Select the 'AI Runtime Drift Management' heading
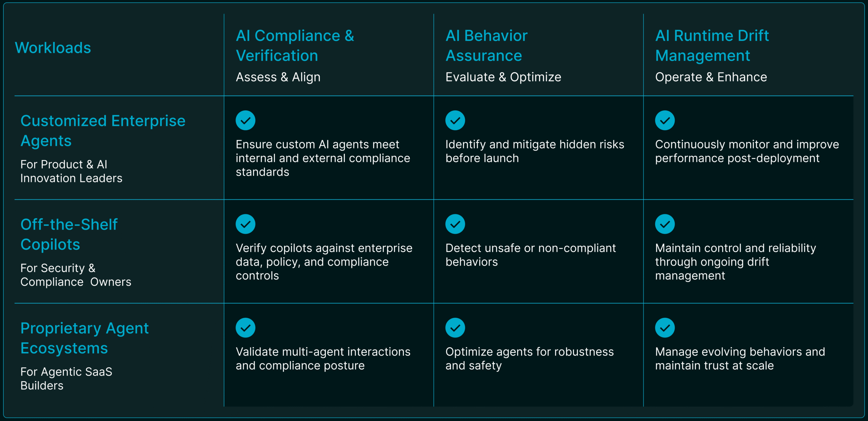 [712, 45]
